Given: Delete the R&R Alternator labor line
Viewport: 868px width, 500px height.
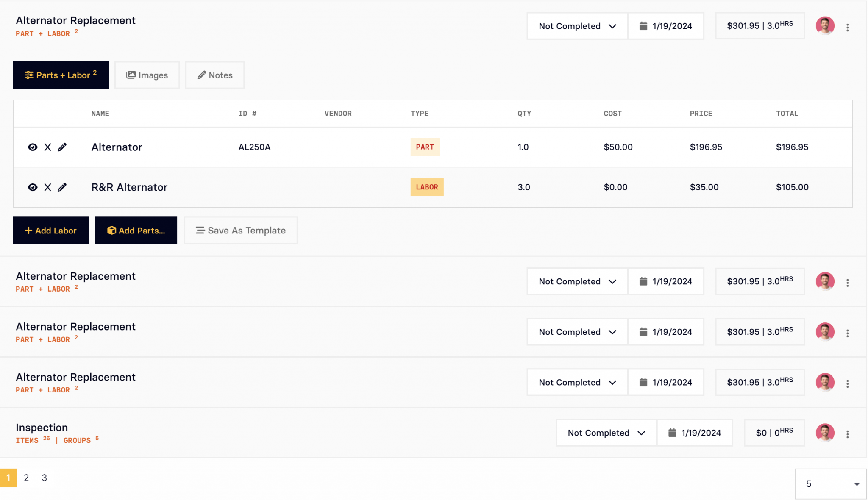Looking at the screenshot, I should 47,187.
